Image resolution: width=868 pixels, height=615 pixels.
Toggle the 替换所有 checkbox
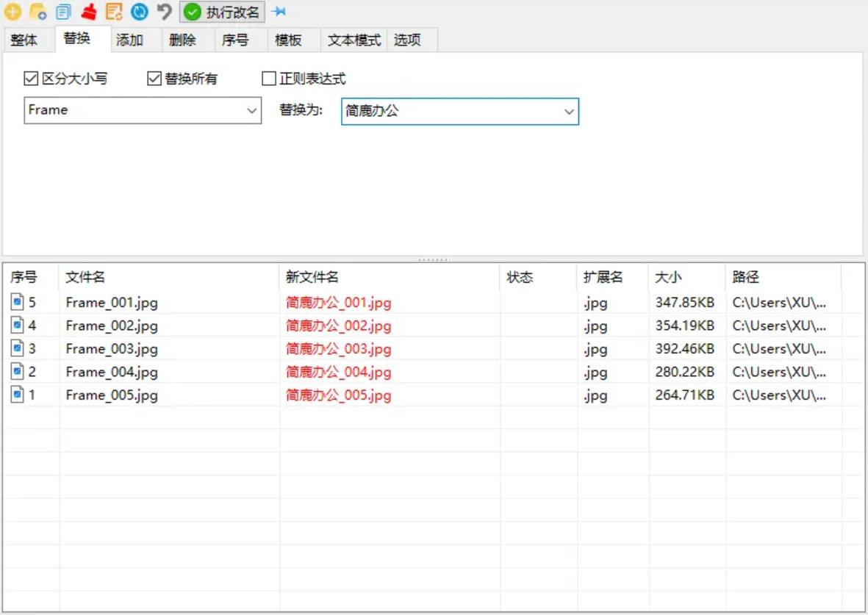pyautogui.click(x=154, y=79)
